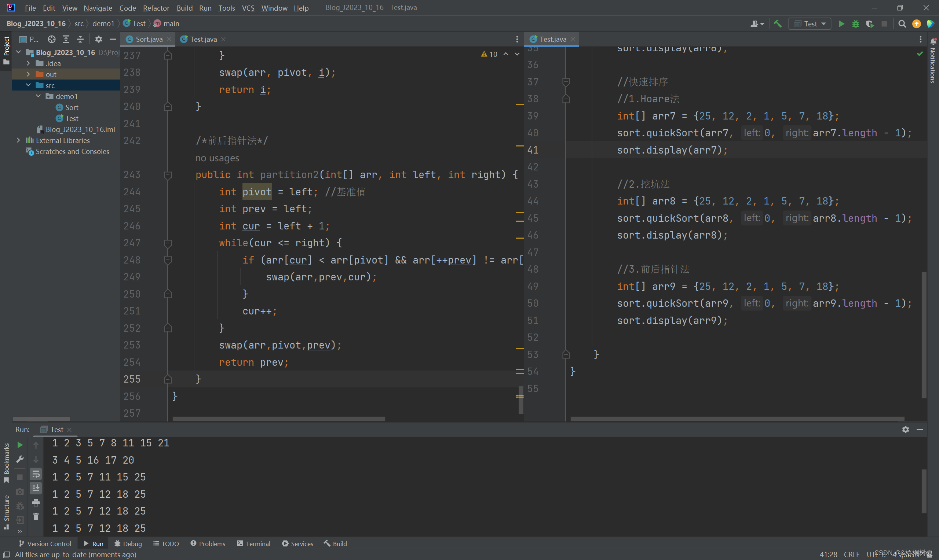The height and width of the screenshot is (560, 939).
Task: Open the File menu
Action: (x=30, y=8)
